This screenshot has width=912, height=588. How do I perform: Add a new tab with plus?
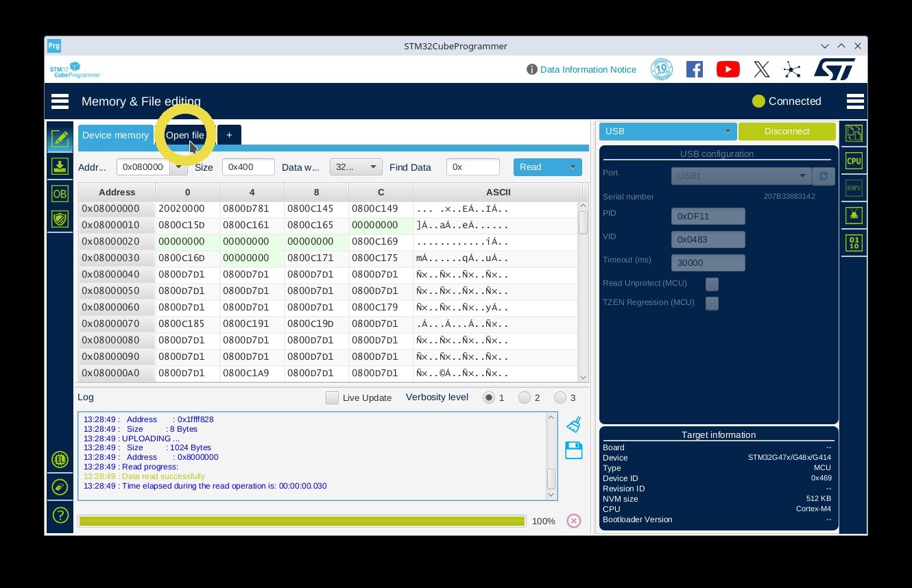[229, 135]
